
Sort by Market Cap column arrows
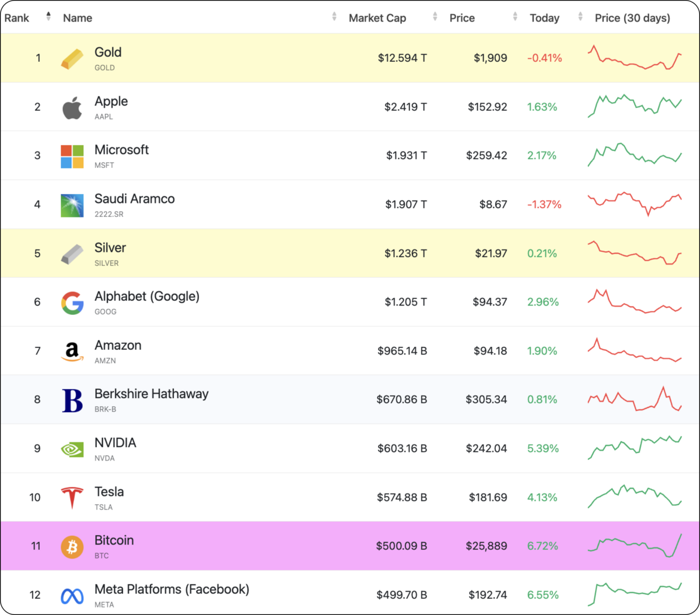coord(435,17)
